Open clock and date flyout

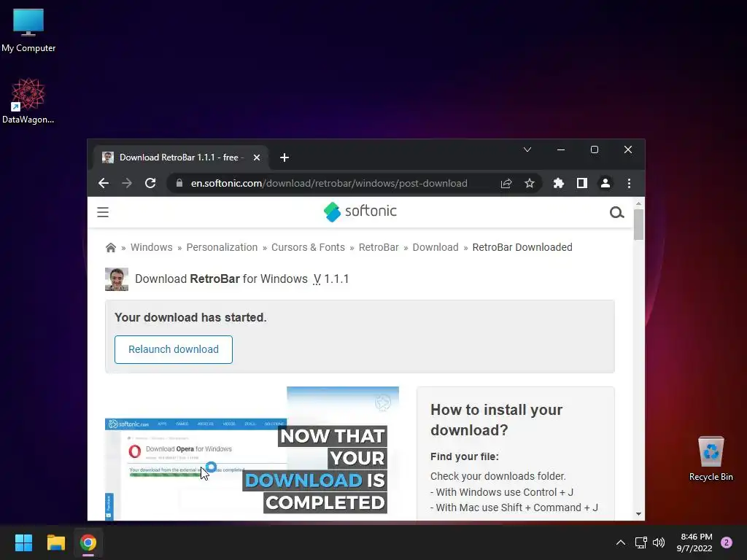tap(694, 542)
